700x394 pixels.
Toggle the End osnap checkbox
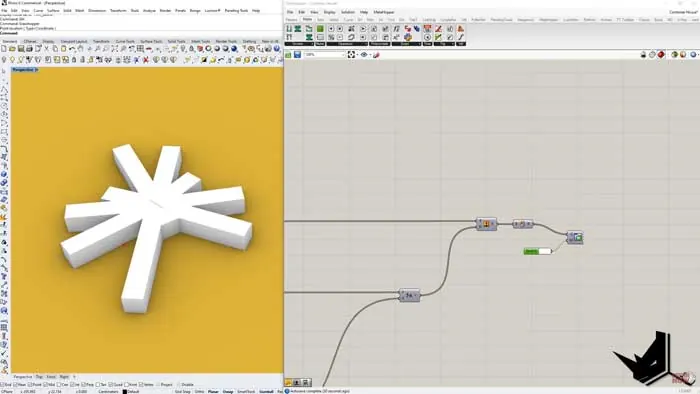(2, 385)
